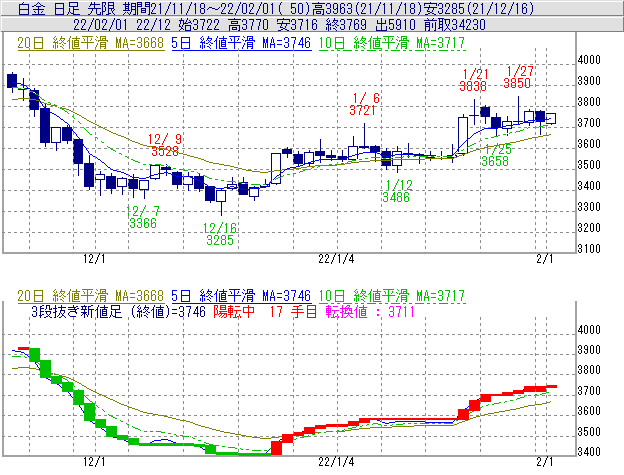
Task: Click the 3100 price label on top chart axis
Action: (589, 249)
